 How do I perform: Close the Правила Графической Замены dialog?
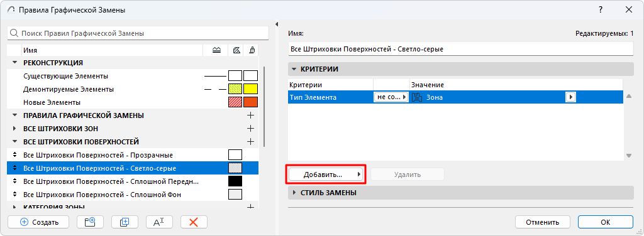click(x=629, y=10)
